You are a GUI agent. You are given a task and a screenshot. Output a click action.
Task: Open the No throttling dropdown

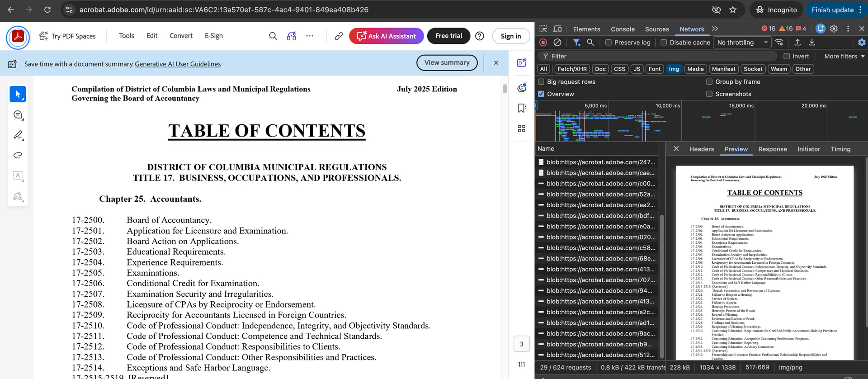click(742, 43)
